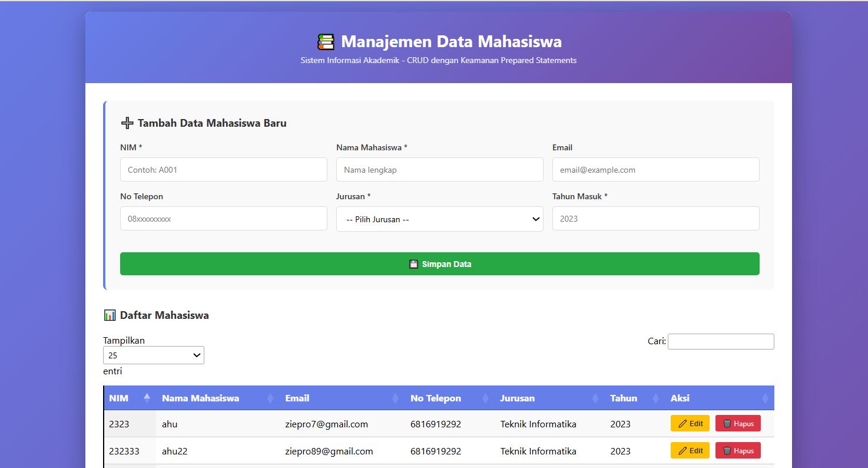
Task: Click sort icon beside Nama Mahasiswa header
Action: tap(270, 398)
